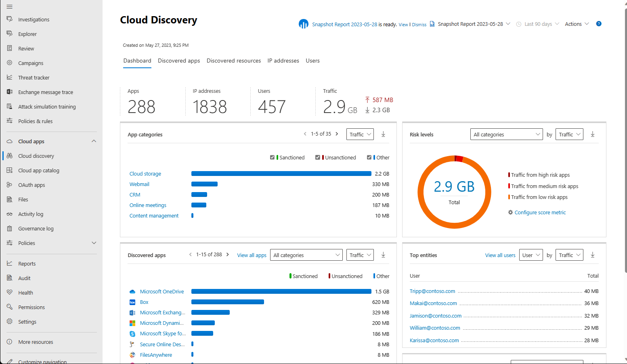Click the More resources info icon
Screen dimensions: 627x364
tap(10, 341)
